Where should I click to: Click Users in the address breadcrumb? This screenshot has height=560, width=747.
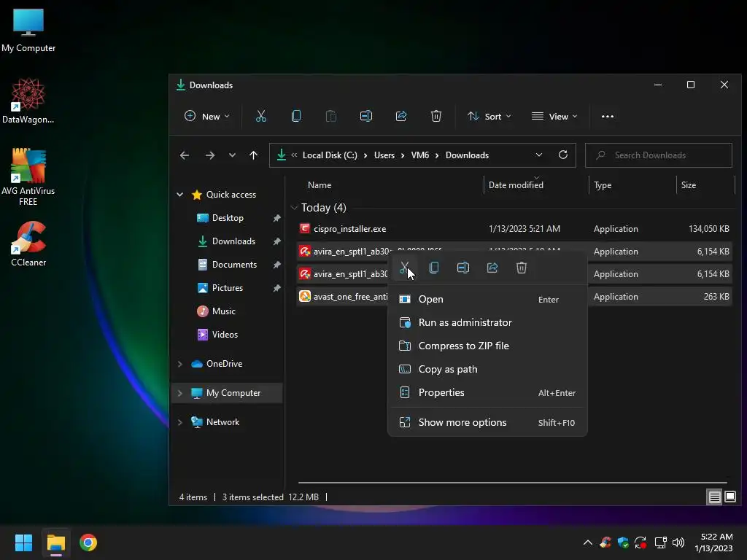[x=384, y=155]
